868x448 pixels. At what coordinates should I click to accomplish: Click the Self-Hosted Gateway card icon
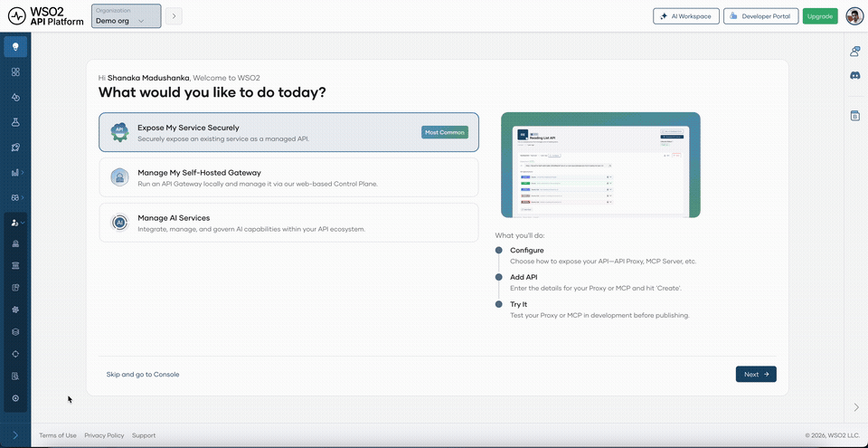(x=119, y=176)
